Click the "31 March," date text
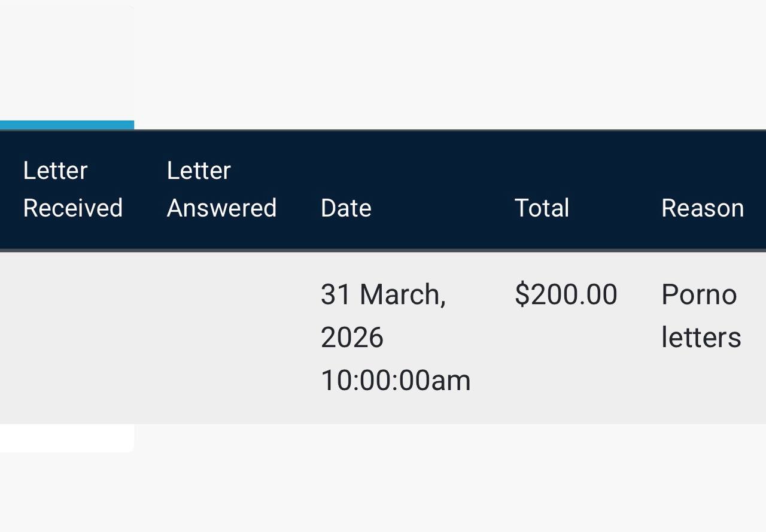Image resolution: width=766 pixels, height=532 pixels. tap(383, 294)
